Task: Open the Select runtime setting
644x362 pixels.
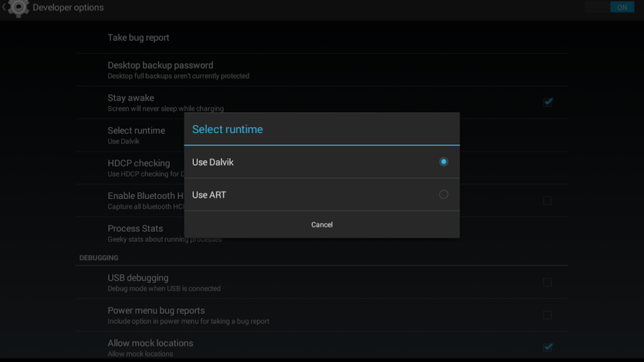Action: pos(136,135)
